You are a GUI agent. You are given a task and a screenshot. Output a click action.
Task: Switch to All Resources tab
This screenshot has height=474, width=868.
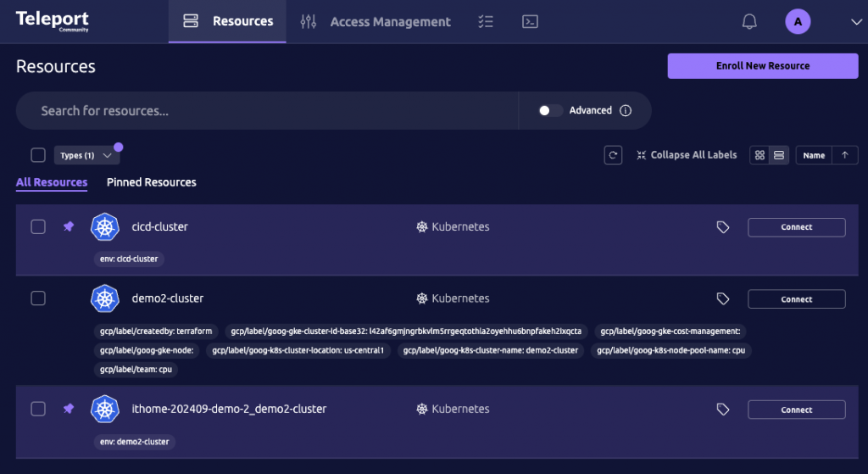(52, 182)
